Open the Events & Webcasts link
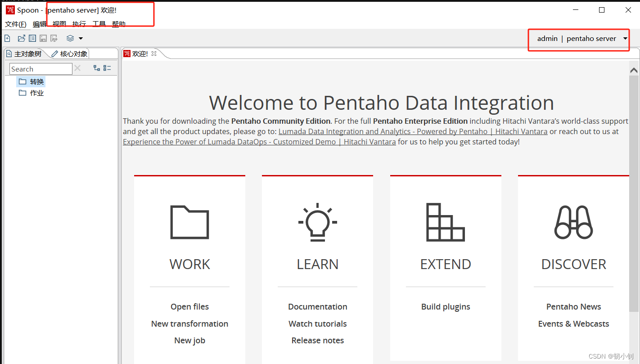Viewport: 640px width, 364px height. (573, 324)
